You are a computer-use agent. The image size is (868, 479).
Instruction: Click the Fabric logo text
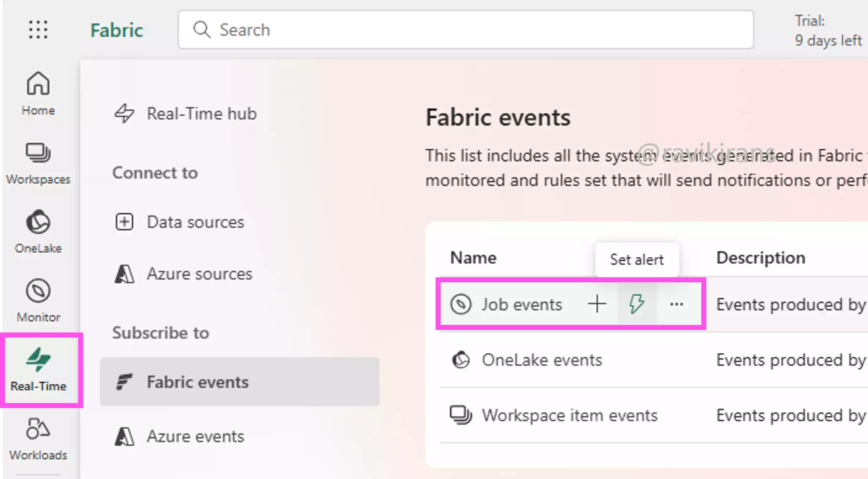(x=117, y=30)
